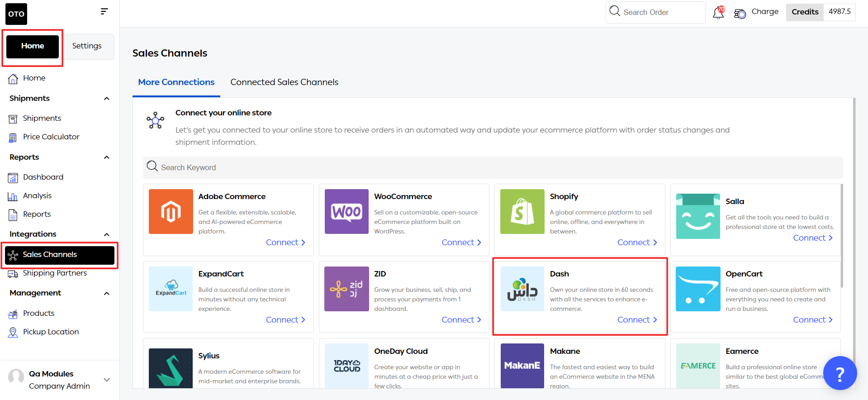Focus the Search Order field

pyautogui.click(x=655, y=12)
